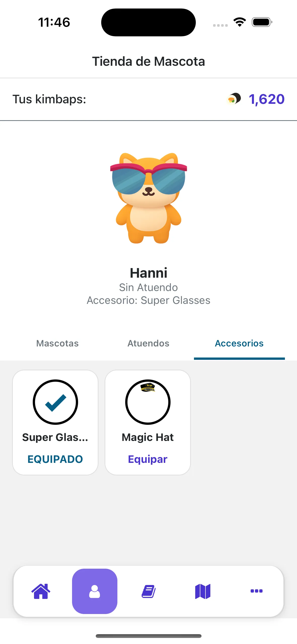Open the book lessons icon

pyautogui.click(x=149, y=591)
